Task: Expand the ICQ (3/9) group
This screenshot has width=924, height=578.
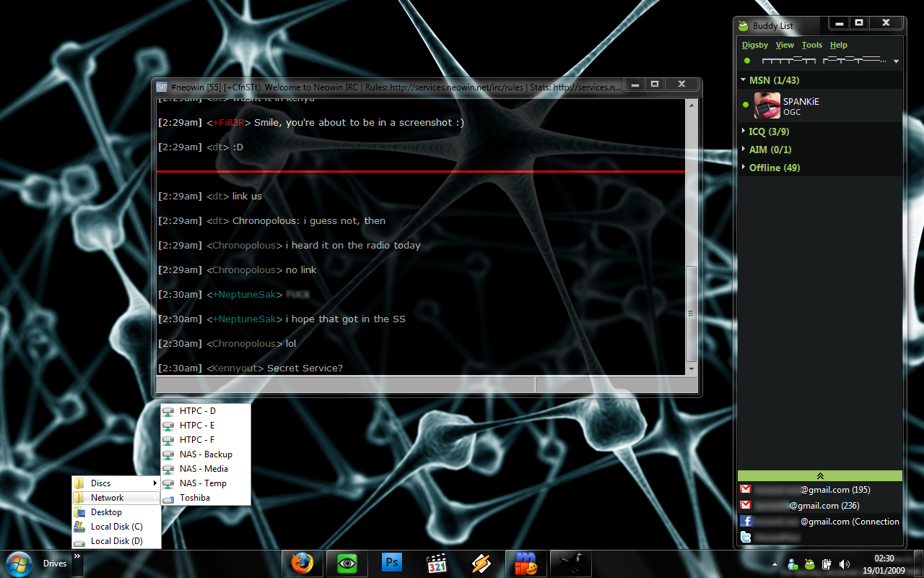Action: pos(744,131)
